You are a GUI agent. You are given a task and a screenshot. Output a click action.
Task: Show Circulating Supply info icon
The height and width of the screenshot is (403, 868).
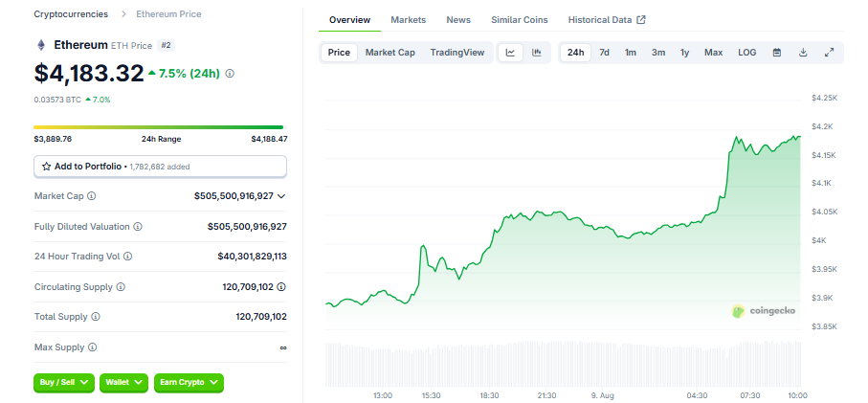[121, 287]
